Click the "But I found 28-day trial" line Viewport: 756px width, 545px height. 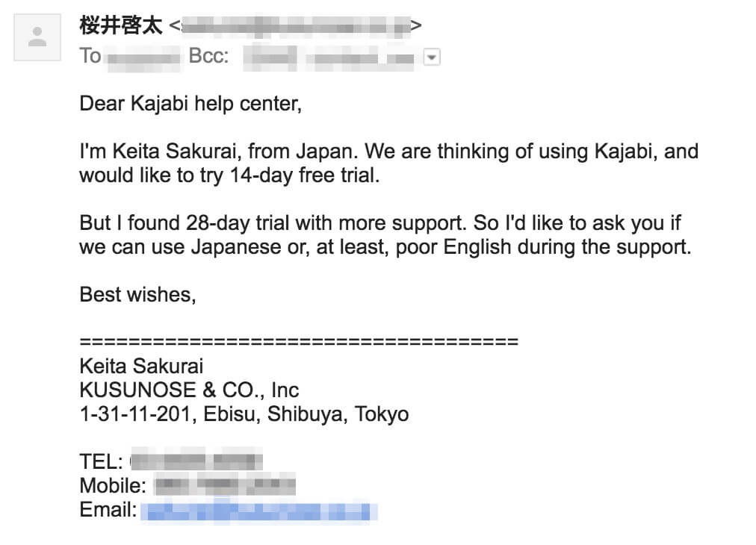click(380, 222)
